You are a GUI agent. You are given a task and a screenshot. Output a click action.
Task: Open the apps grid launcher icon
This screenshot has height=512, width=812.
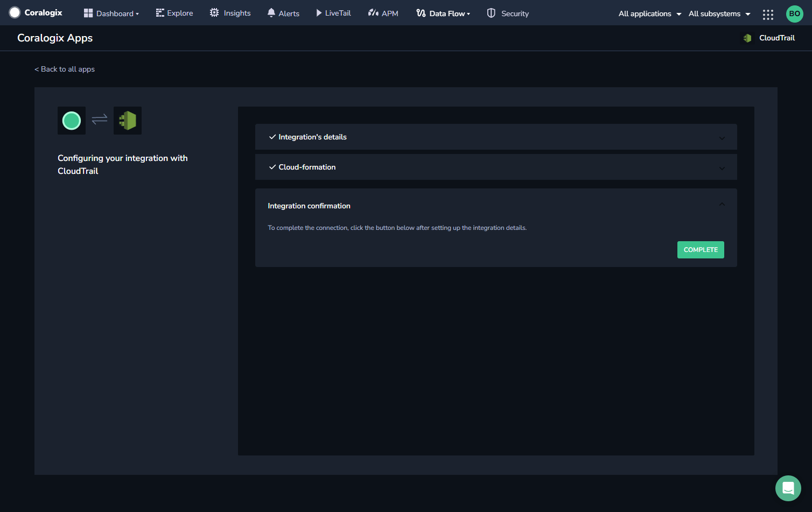[x=768, y=15]
